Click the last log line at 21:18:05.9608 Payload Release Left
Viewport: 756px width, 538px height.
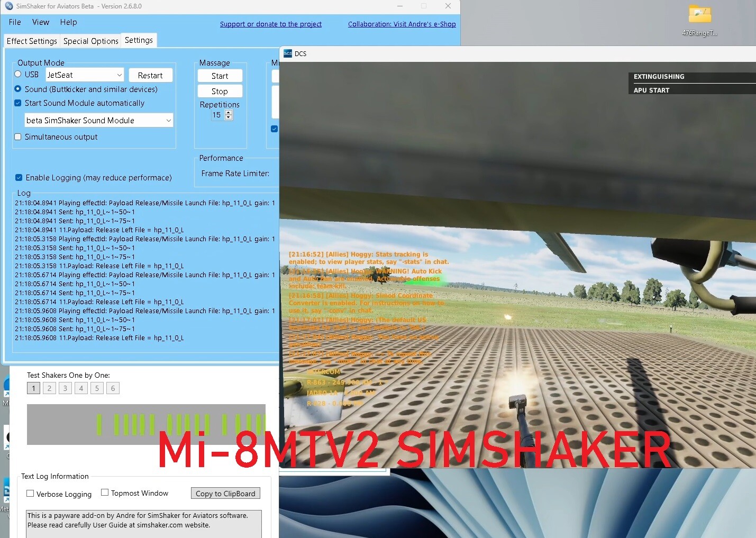pos(99,338)
